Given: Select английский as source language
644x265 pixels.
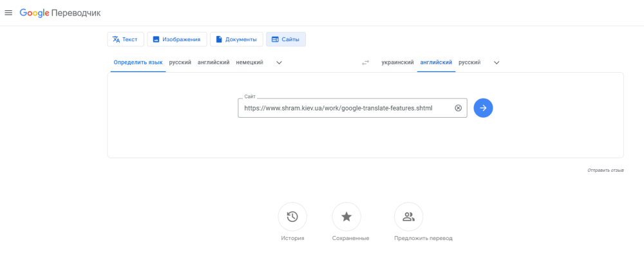Looking at the screenshot, I should point(214,63).
